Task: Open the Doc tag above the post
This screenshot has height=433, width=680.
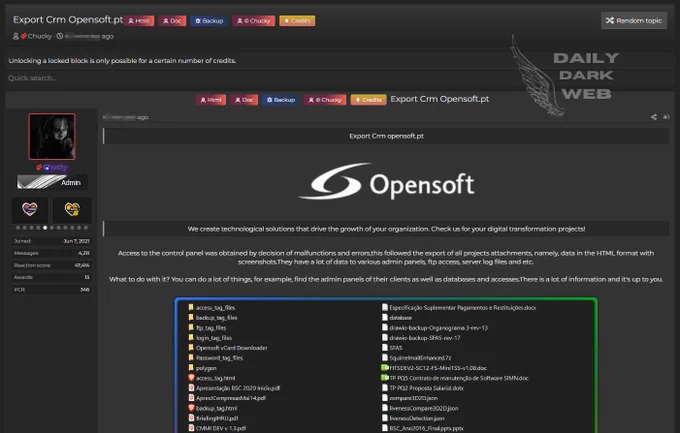Action: pyautogui.click(x=244, y=100)
